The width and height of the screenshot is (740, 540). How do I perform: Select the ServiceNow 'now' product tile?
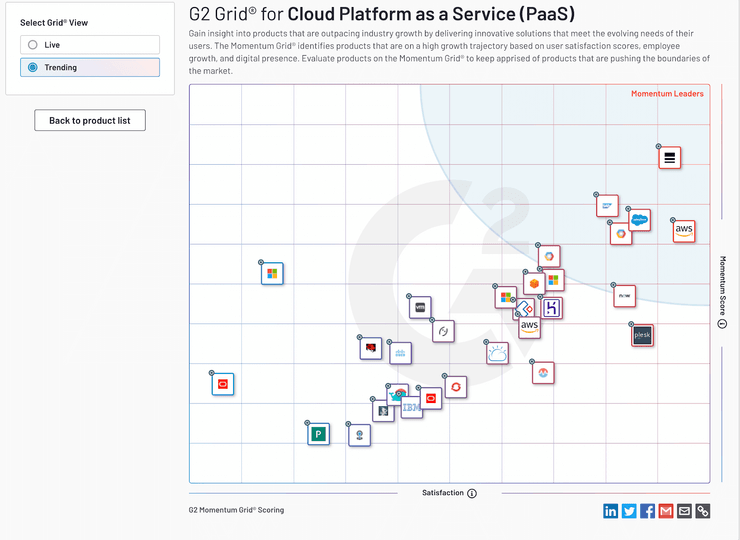[x=625, y=296]
